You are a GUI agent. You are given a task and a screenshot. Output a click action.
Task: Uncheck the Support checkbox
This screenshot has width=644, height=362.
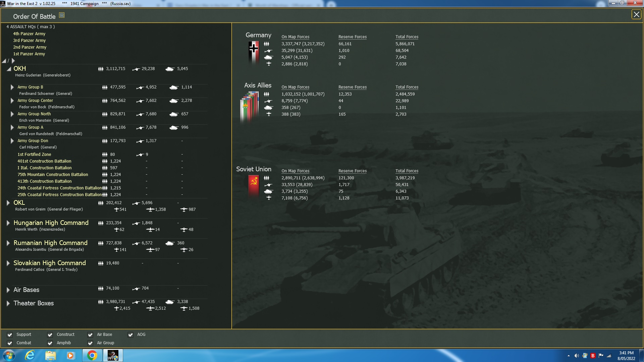(10, 335)
